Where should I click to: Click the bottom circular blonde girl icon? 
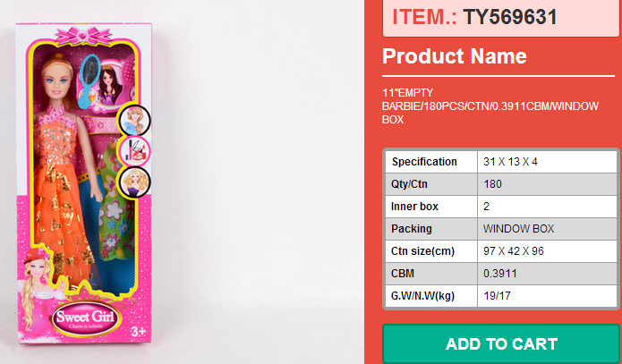pyautogui.click(x=132, y=181)
